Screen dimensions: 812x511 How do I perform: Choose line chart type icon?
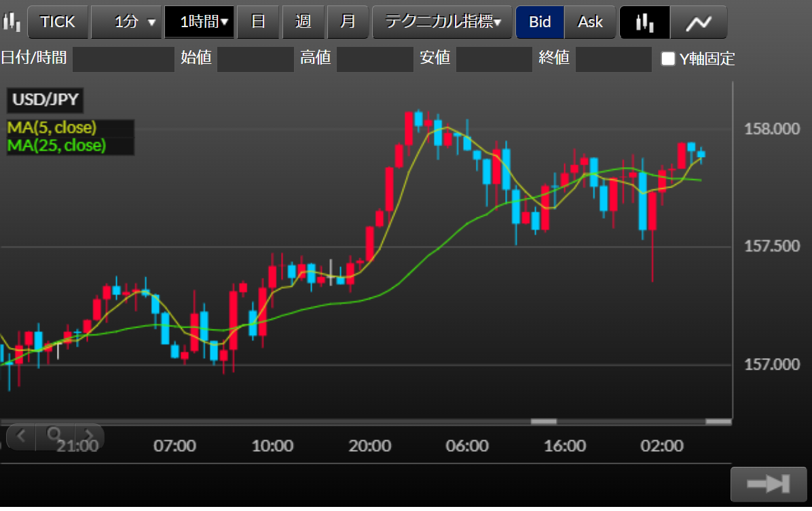coord(699,22)
